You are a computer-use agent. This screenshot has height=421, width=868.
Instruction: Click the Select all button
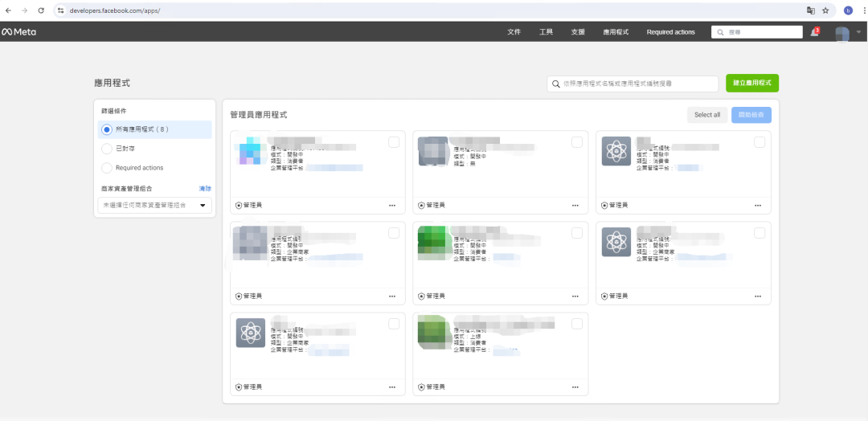[707, 115]
